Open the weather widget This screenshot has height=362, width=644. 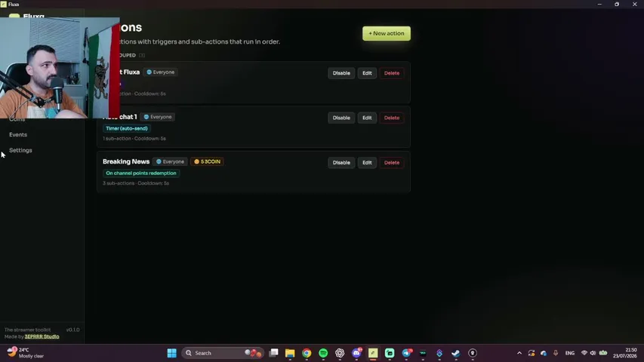coord(26,353)
